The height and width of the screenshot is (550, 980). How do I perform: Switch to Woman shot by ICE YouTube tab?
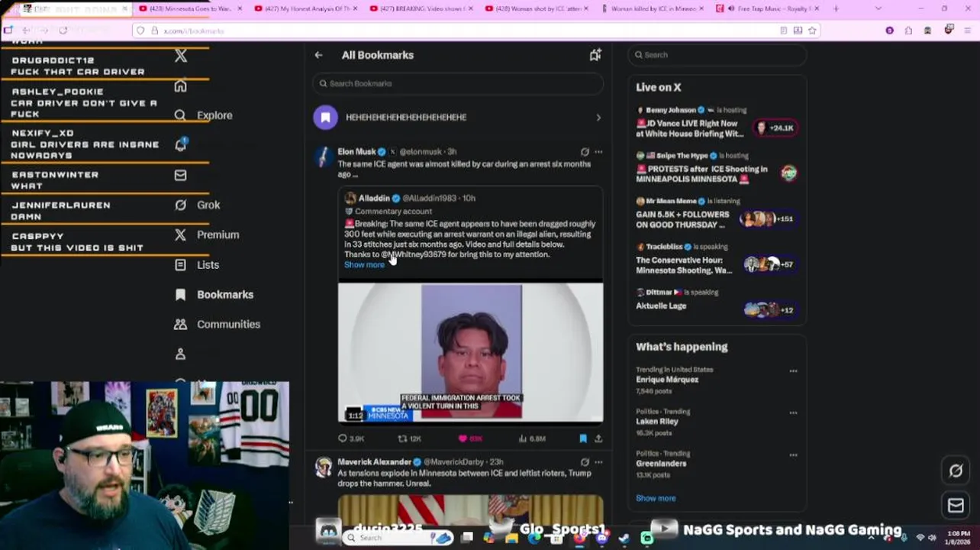(537, 8)
